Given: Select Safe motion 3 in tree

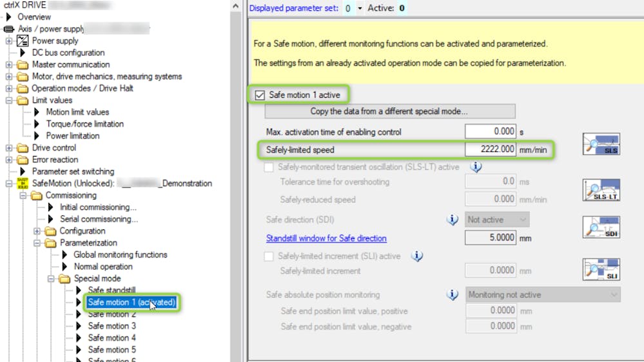Looking at the screenshot, I should 112,326.
